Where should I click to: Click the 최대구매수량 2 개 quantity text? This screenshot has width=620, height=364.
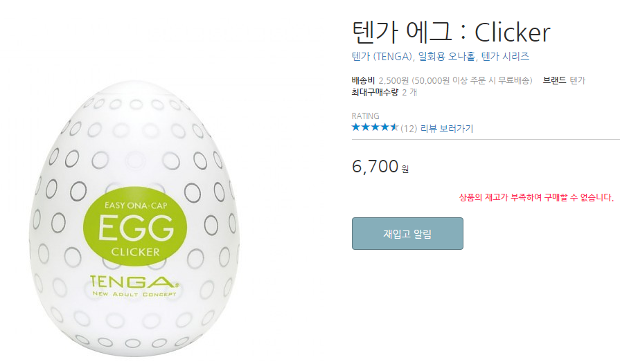coord(384,92)
